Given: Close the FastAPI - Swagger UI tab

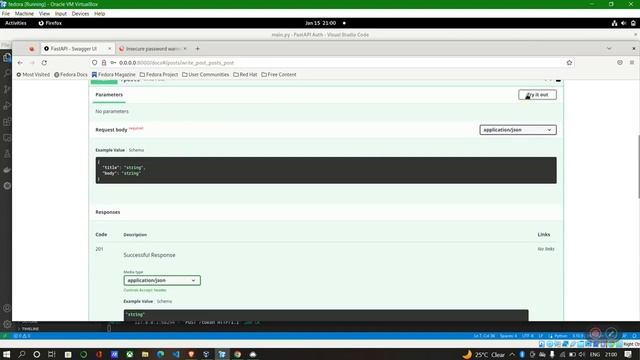Looking at the screenshot, I should tap(109, 49).
